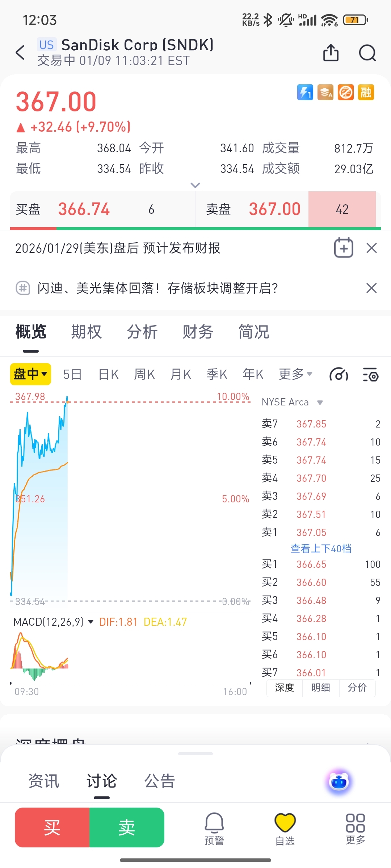
Task: Tap the MACD indicator chart
Action: 130,656
